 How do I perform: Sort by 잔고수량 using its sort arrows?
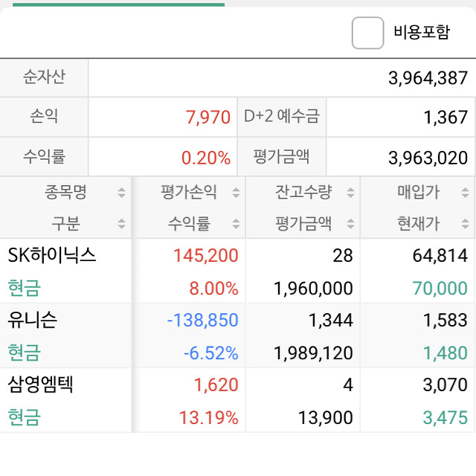tap(350, 193)
